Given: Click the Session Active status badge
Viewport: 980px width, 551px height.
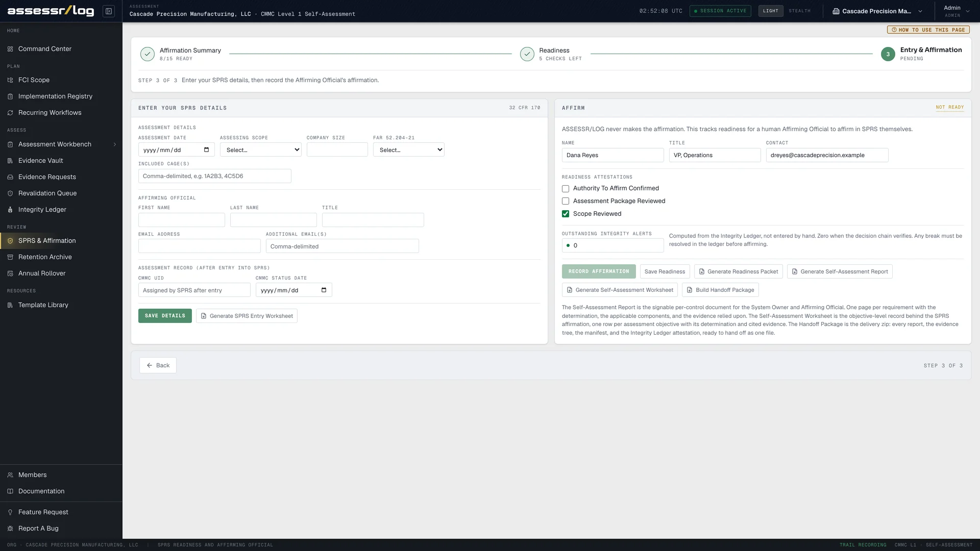Looking at the screenshot, I should point(720,11).
